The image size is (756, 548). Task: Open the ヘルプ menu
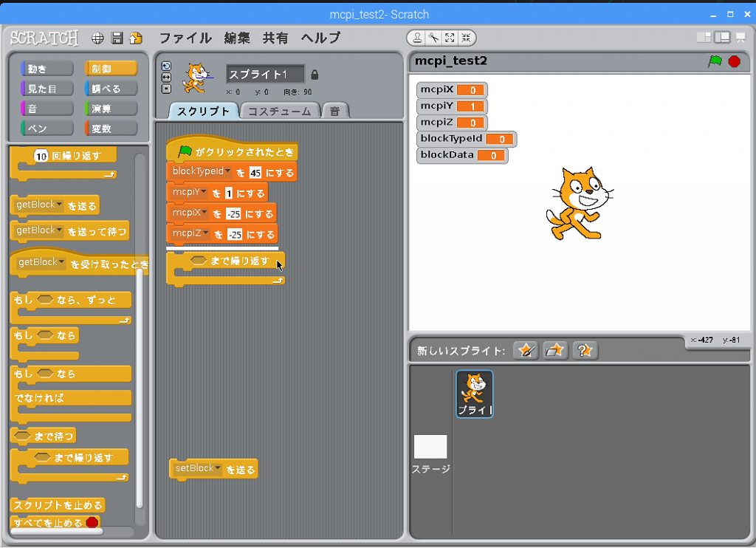tap(320, 38)
